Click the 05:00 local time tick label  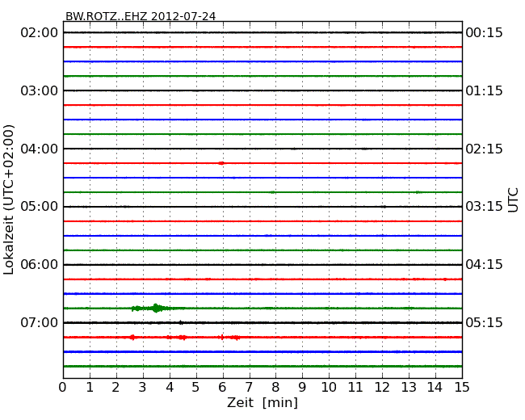tap(40, 206)
